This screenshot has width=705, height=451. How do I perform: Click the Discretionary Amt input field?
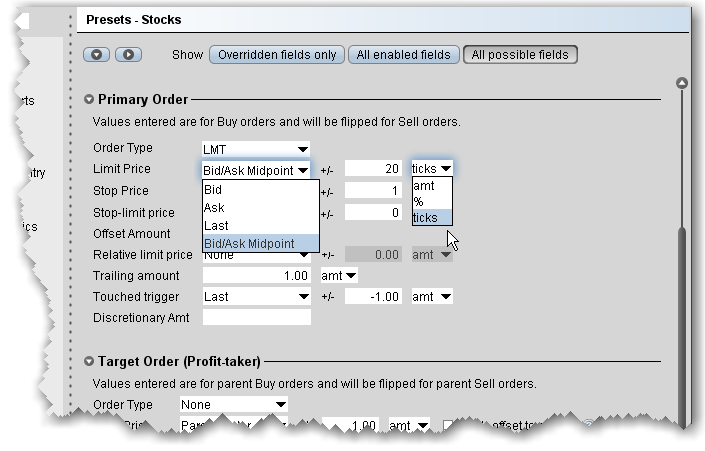[x=257, y=318]
